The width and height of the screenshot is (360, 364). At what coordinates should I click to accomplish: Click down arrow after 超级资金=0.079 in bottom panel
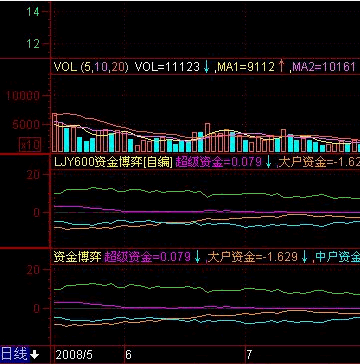(198, 257)
